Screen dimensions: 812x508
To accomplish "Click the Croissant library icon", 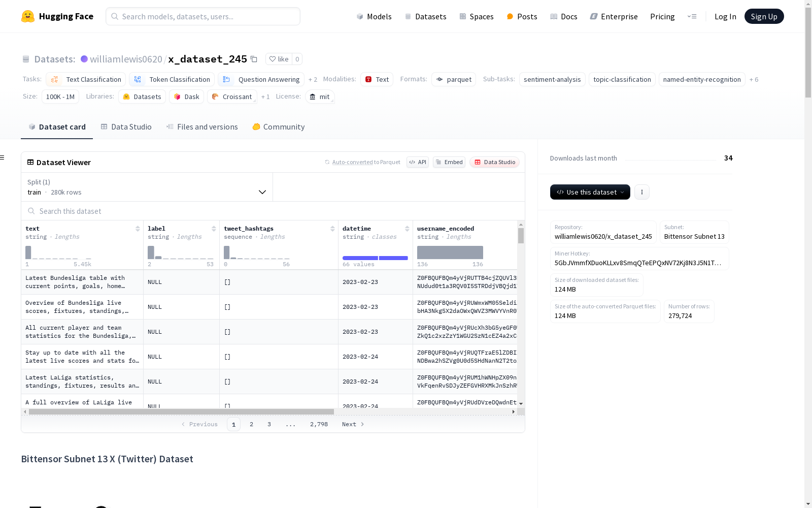I will tap(215, 97).
